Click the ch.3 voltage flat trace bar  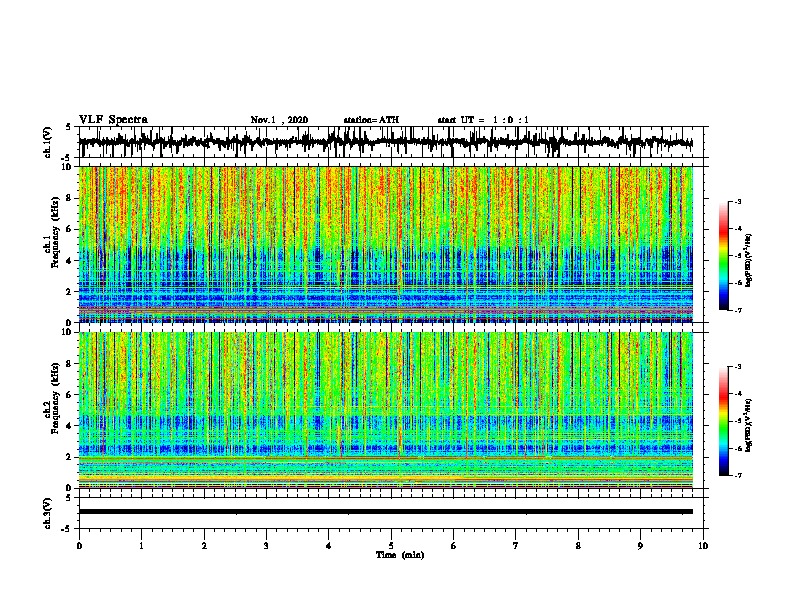(386, 512)
